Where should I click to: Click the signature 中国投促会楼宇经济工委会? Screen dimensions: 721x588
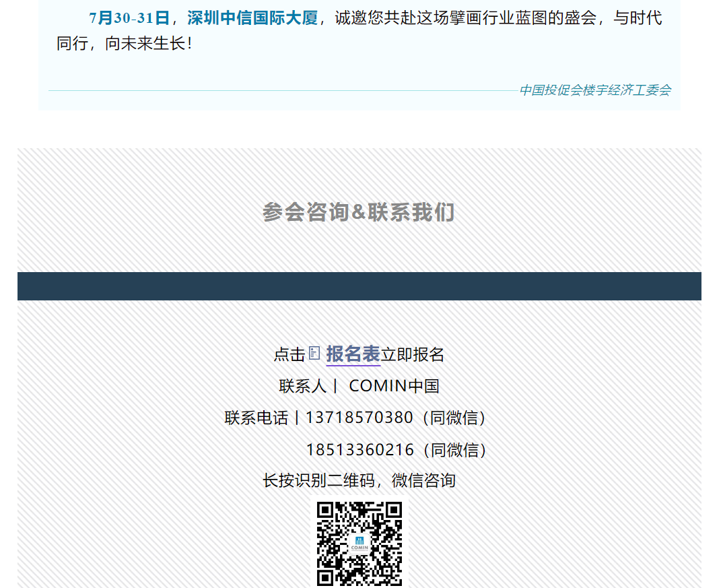(x=594, y=90)
